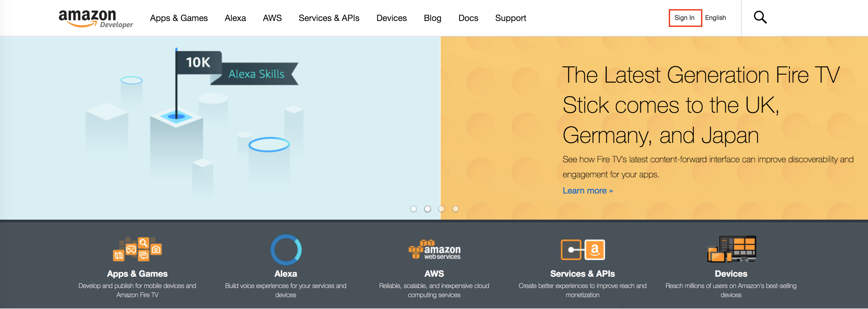Follow the Learn more » link
The width and height of the screenshot is (868, 309).
pos(588,191)
